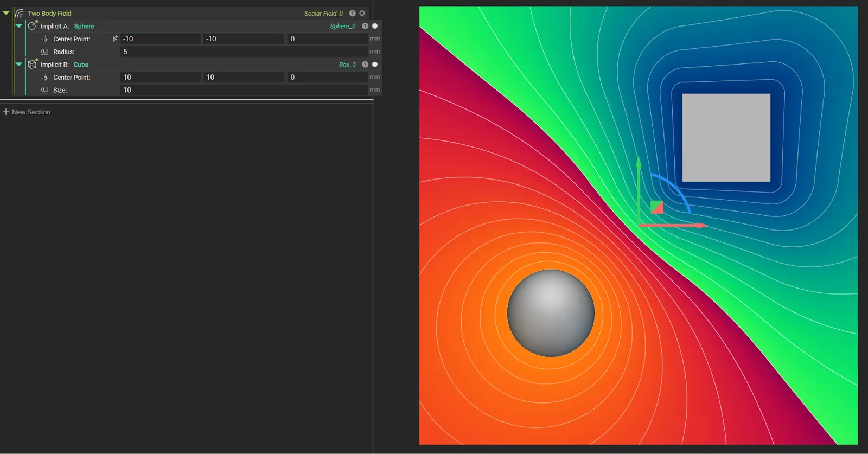
Task: Collapse the Implicit B Cube inputs
Action: tap(19, 65)
